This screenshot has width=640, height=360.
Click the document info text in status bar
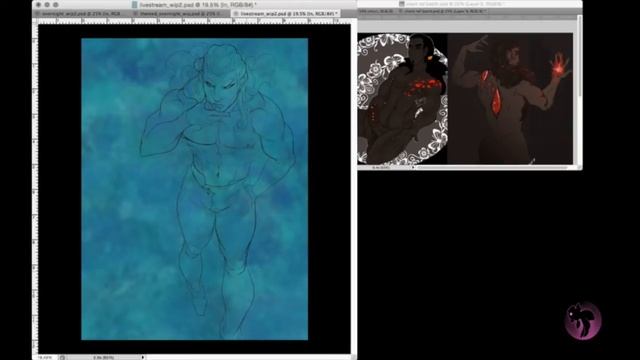click(x=103, y=358)
